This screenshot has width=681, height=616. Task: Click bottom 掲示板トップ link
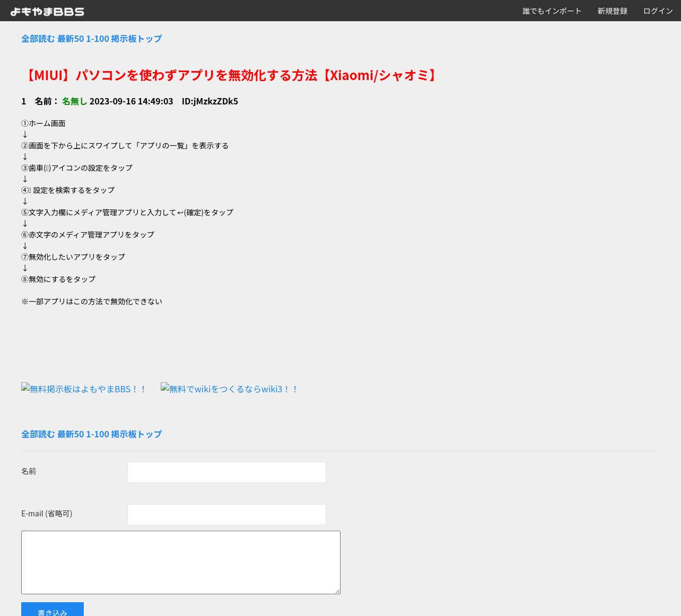136,434
